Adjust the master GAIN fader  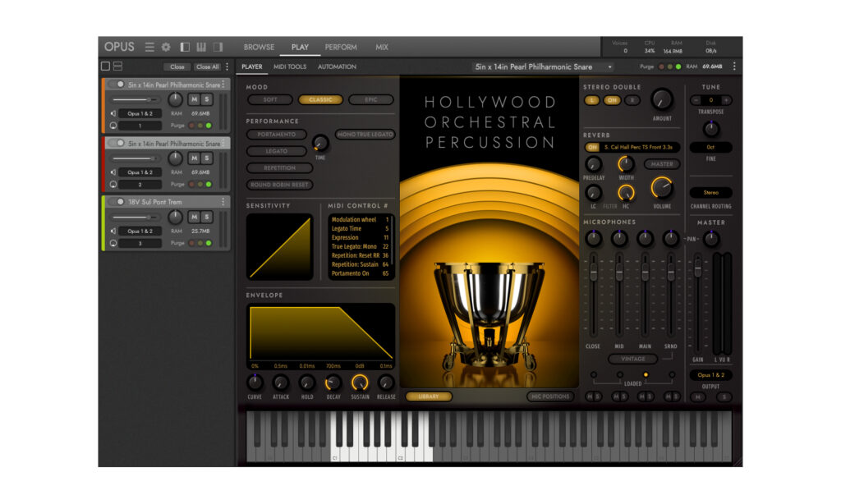[x=697, y=267]
